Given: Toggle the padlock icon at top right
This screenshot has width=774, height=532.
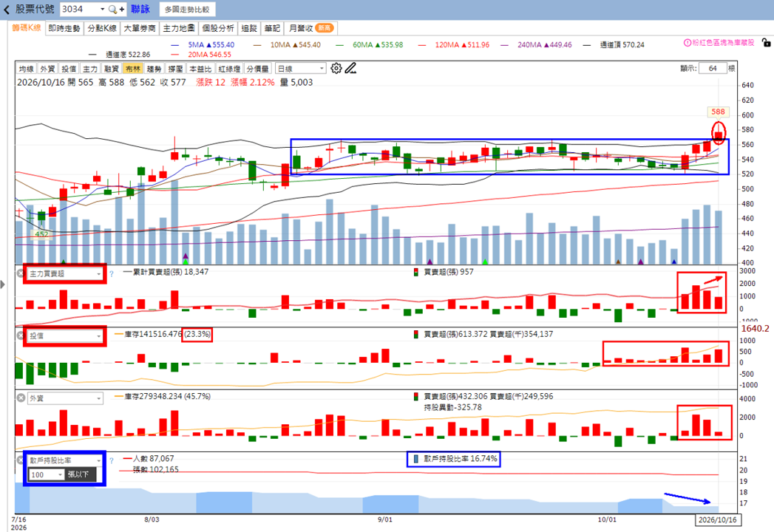Looking at the screenshot, I should (x=766, y=43).
